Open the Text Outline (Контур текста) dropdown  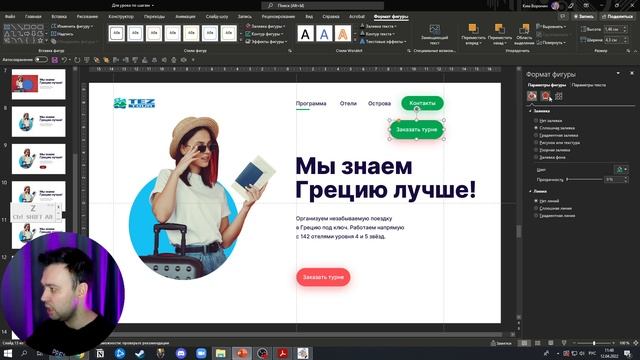pos(377,34)
